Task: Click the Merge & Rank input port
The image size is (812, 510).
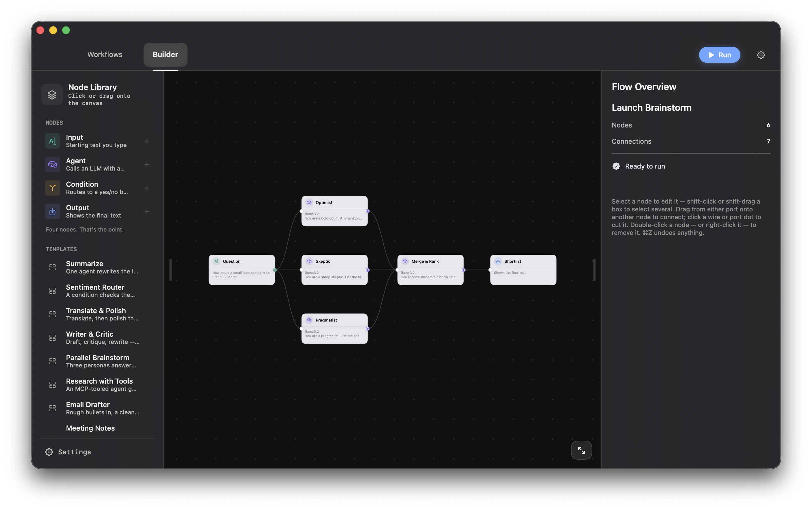Action: 397,270
